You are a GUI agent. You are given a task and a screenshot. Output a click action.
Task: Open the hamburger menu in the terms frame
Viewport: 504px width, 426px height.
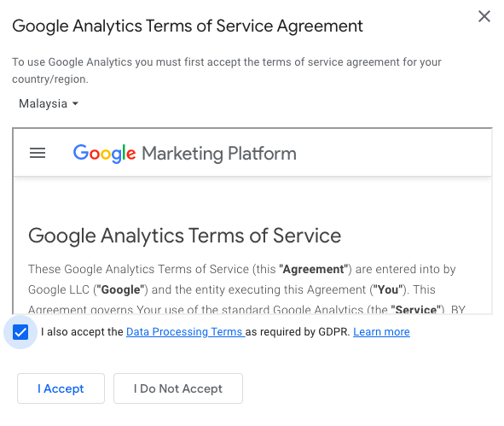(38, 153)
